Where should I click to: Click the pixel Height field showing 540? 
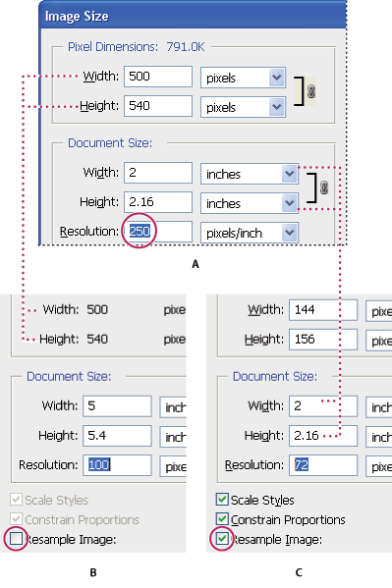pyautogui.click(x=158, y=106)
